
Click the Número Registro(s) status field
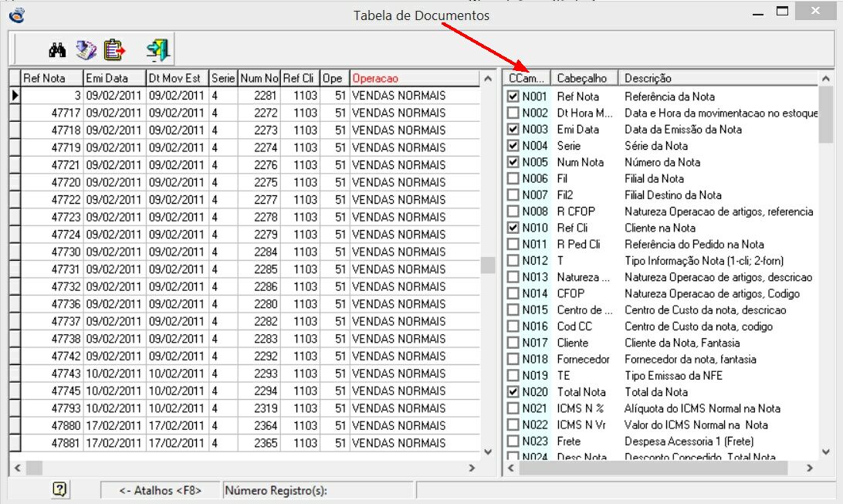tap(318, 490)
